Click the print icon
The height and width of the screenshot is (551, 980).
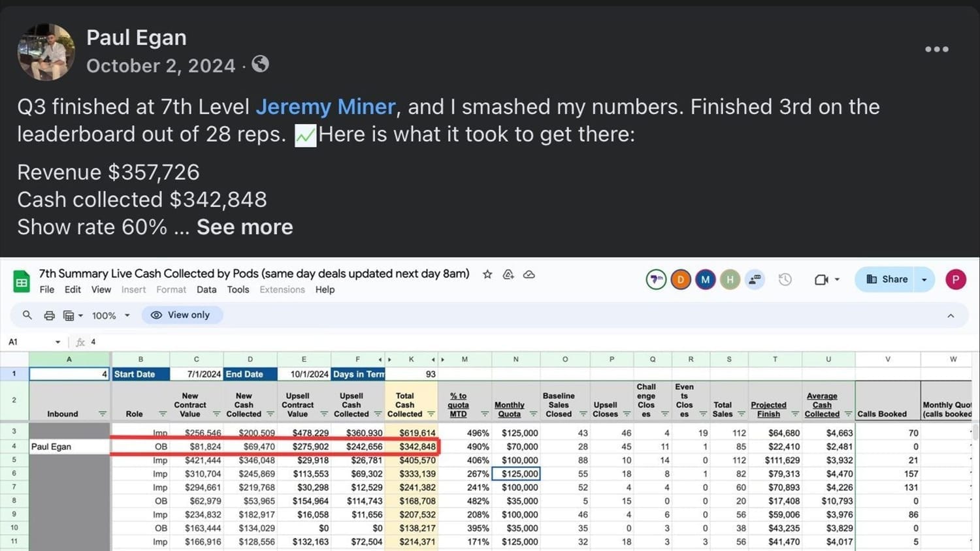pyautogui.click(x=49, y=315)
